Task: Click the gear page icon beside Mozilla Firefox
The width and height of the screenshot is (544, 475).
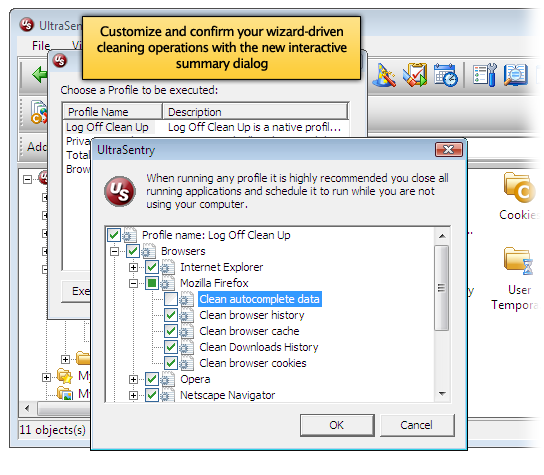Action: pyautogui.click(x=168, y=283)
